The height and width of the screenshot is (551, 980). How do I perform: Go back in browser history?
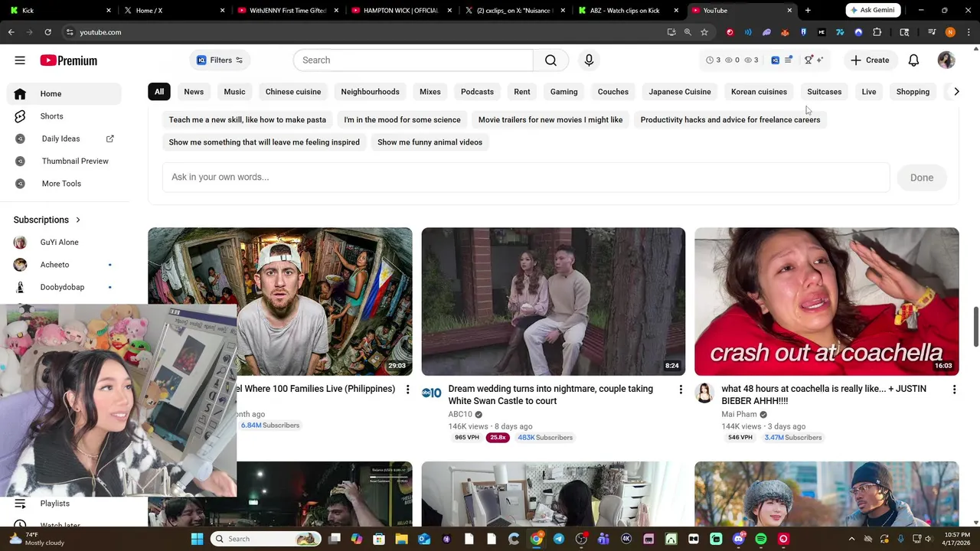[11, 32]
